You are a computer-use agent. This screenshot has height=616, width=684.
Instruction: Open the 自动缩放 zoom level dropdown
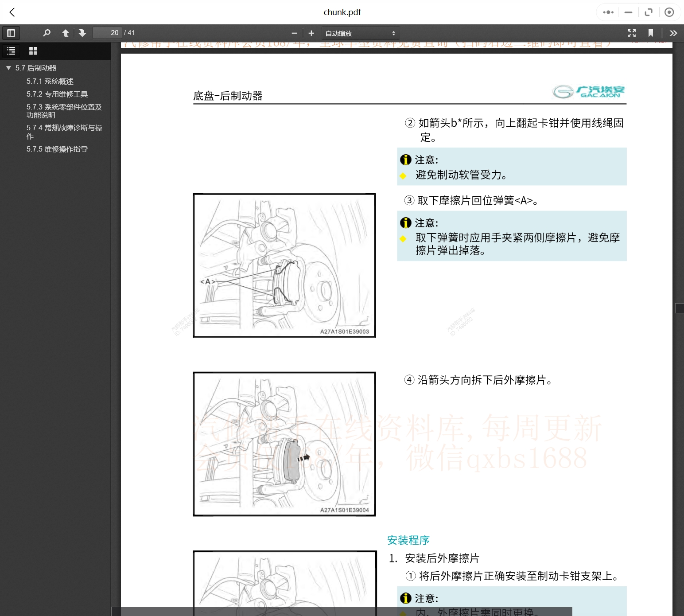[360, 33]
